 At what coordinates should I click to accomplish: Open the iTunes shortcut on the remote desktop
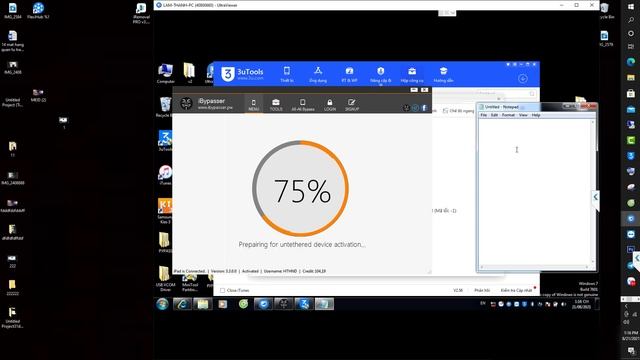pos(165,175)
